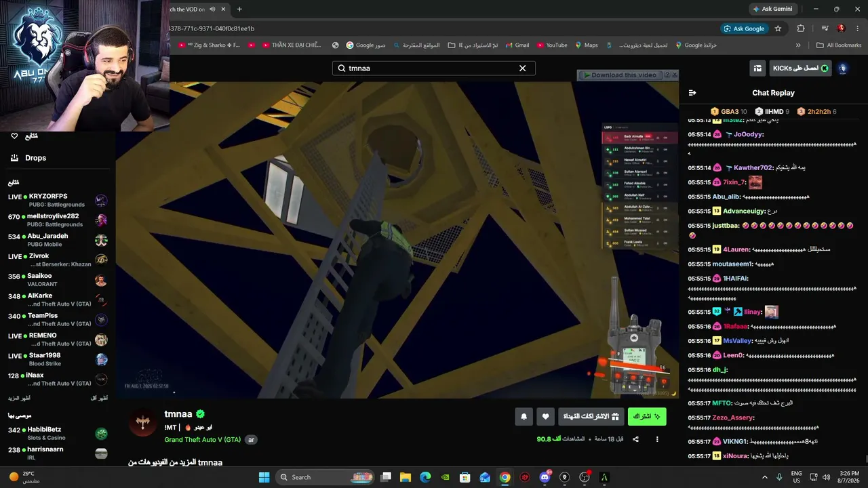Bookmark this page with star icon

tap(778, 28)
